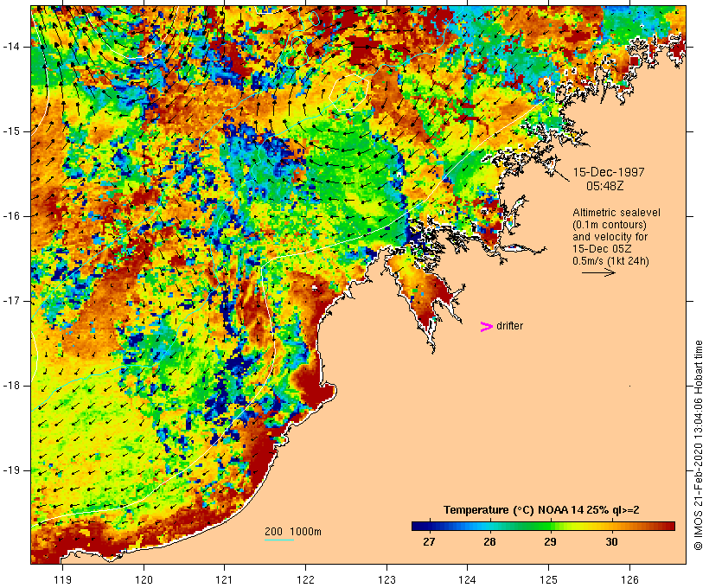Viewport: 709px width, 588px height.
Task: Click latitude label -14 on the axis
Action: coord(14,46)
